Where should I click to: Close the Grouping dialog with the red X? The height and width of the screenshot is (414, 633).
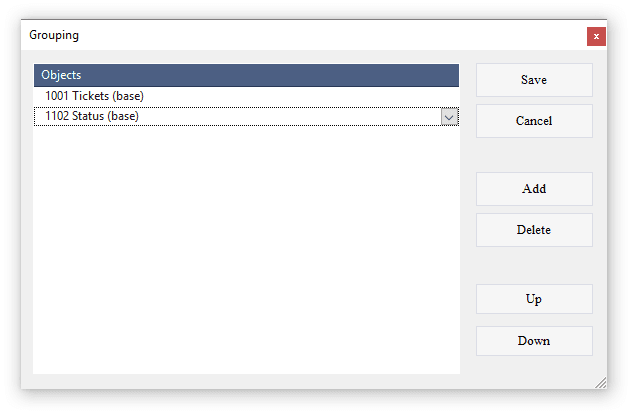(596, 36)
